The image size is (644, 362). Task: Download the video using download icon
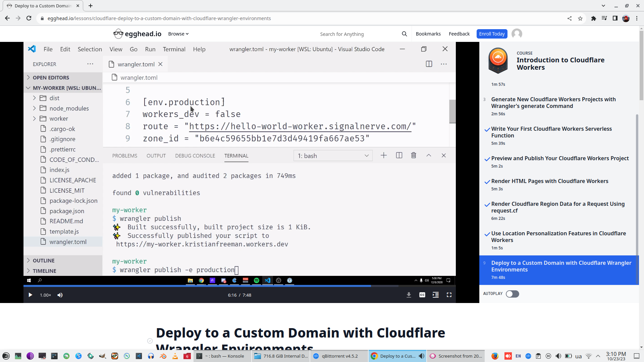click(x=409, y=295)
